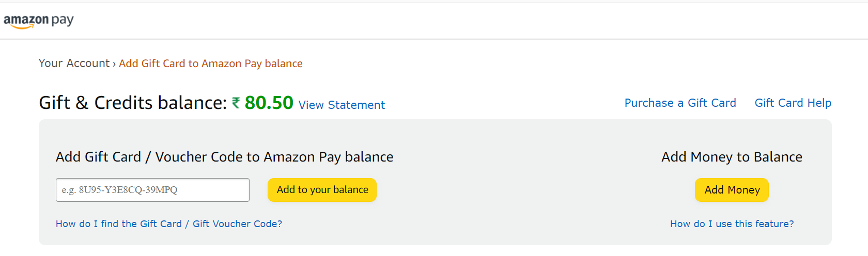Click the green rupee symbol
The width and height of the screenshot is (868, 256).
236,103
